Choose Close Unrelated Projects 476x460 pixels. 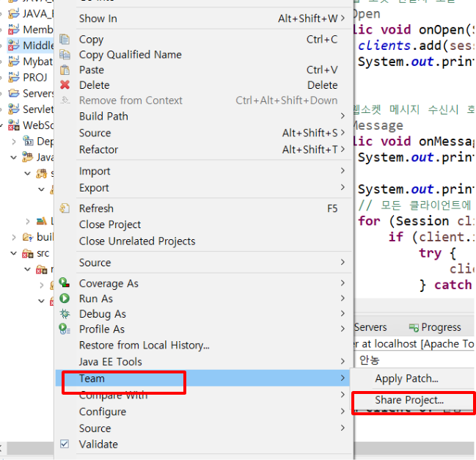[x=137, y=241]
